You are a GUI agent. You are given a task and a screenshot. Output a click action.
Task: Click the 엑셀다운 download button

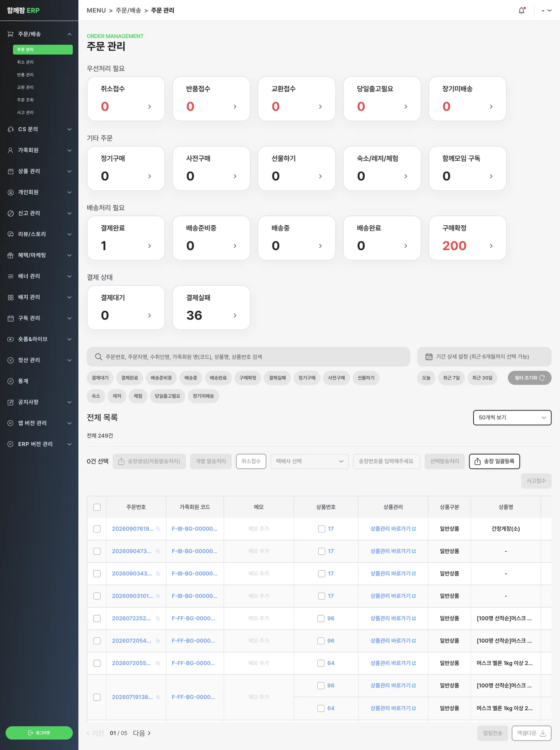532,733
